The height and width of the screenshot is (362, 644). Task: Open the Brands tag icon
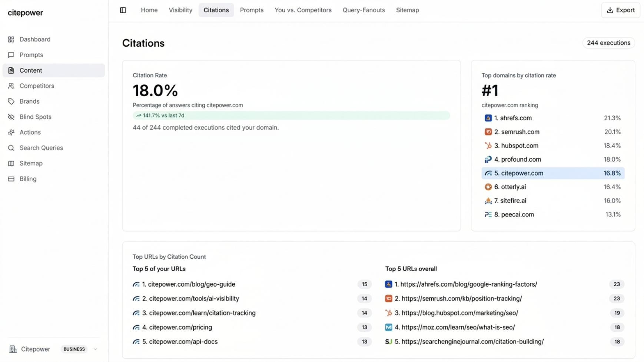tap(11, 101)
